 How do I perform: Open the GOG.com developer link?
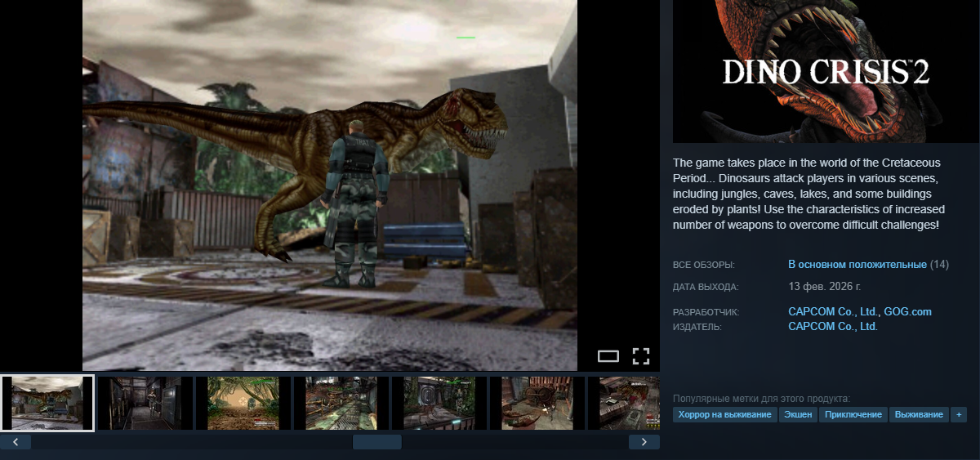point(907,311)
